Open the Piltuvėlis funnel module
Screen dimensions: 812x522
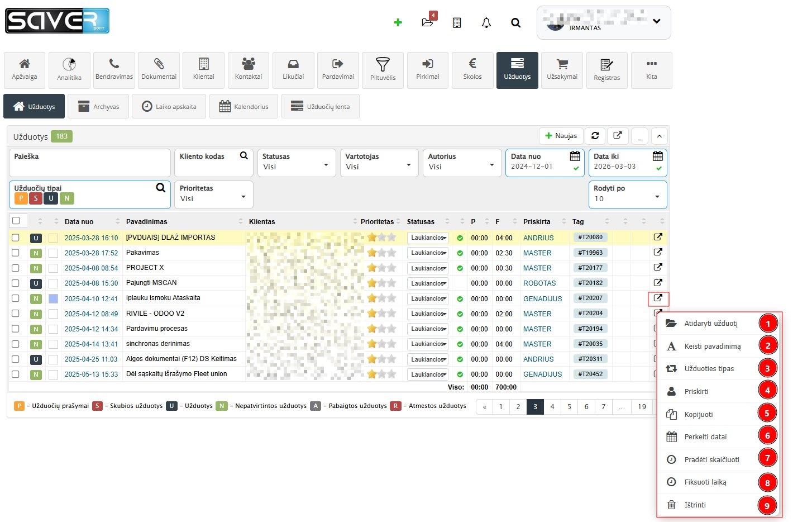[383, 70]
